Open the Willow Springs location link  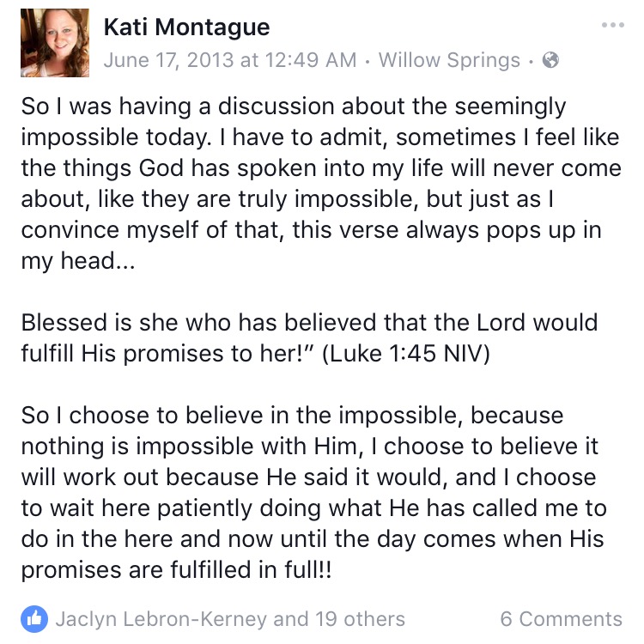coord(449,60)
